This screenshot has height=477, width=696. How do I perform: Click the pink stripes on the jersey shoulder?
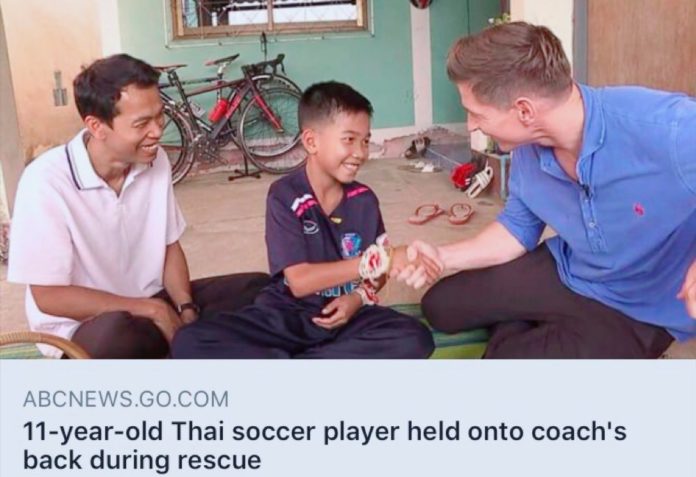pos(304,205)
